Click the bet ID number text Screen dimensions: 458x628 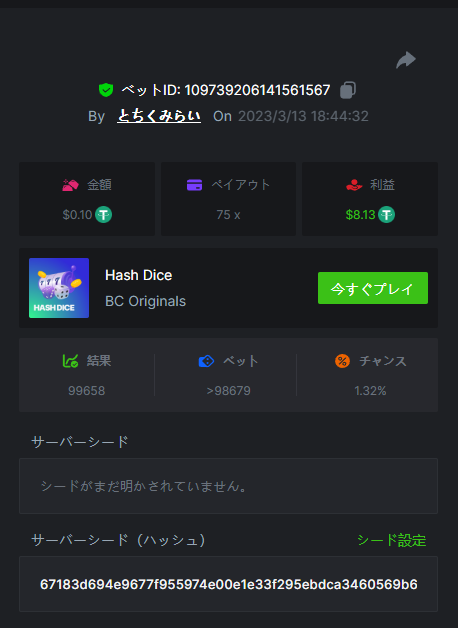pos(257,90)
